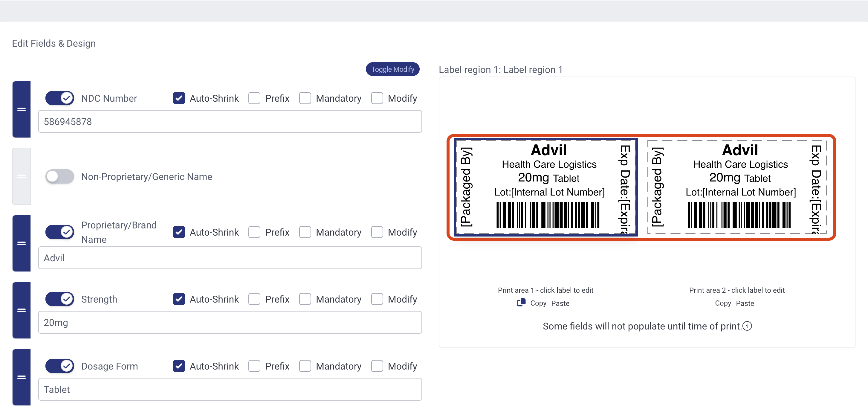This screenshot has width=868, height=412.
Task: Select the Print area 2 label preview
Action: coord(737,187)
